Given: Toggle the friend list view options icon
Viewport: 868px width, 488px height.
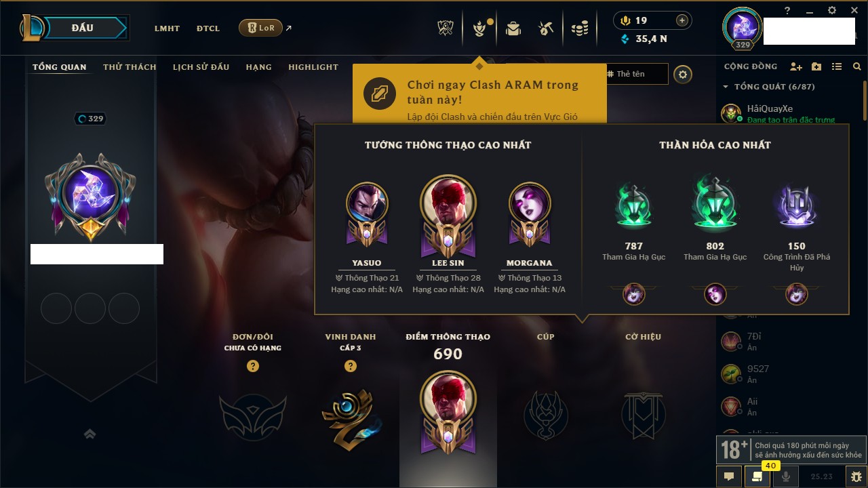Looking at the screenshot, I should tap(837, 66).
